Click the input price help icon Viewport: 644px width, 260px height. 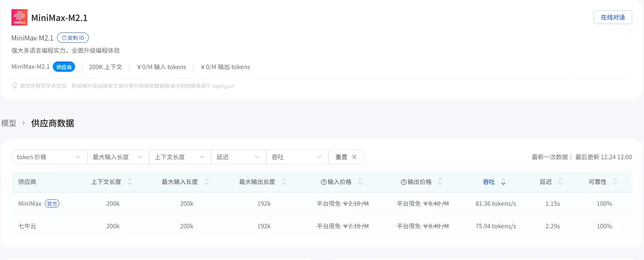(x=323, y=182)
